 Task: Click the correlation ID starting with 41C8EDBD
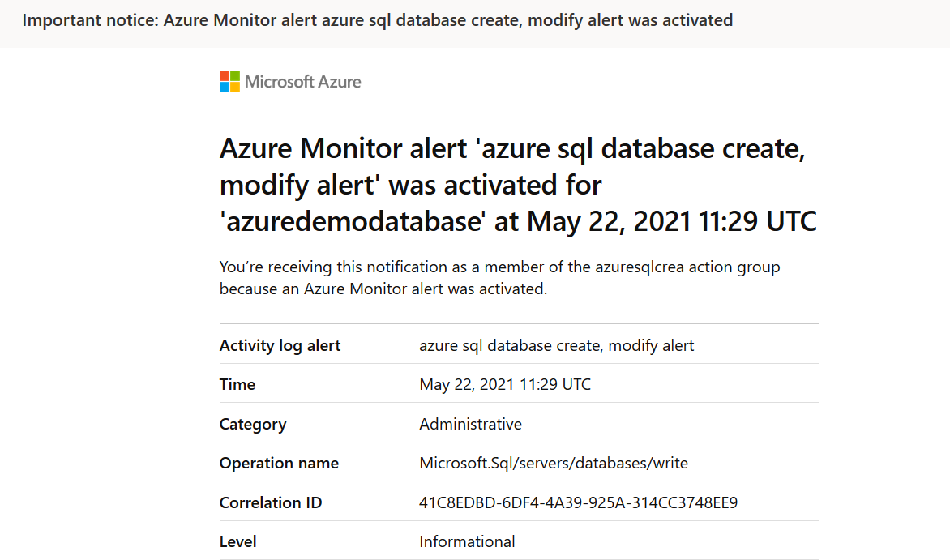click(578, 502)
